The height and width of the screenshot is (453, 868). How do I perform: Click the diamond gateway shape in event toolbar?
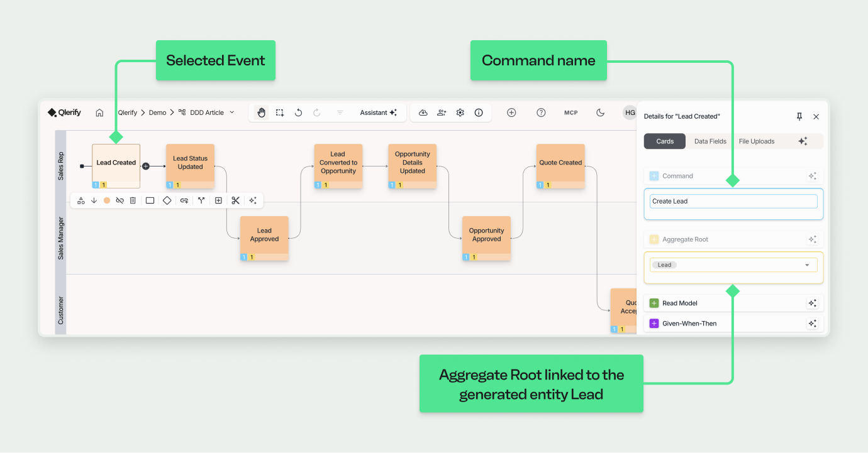tap(167, 200)
